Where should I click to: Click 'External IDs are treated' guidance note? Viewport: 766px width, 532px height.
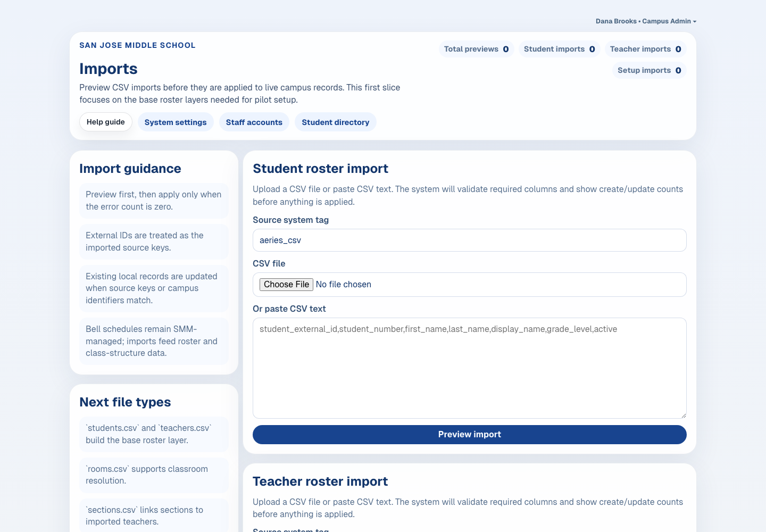click(x=154, y=242)
